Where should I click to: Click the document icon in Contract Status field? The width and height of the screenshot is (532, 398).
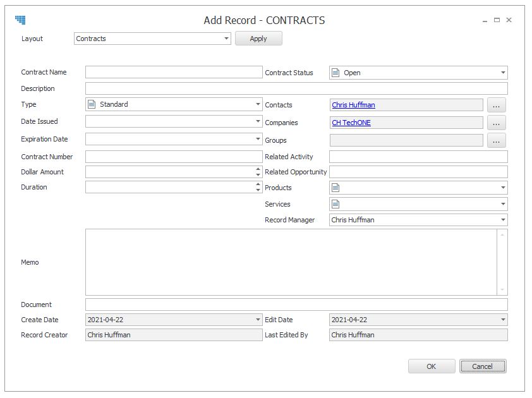(x=336, y=73)
